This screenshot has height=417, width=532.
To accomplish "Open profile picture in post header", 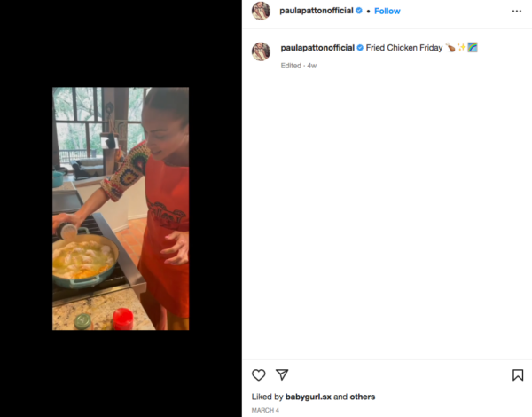I will tap(261, 11).
